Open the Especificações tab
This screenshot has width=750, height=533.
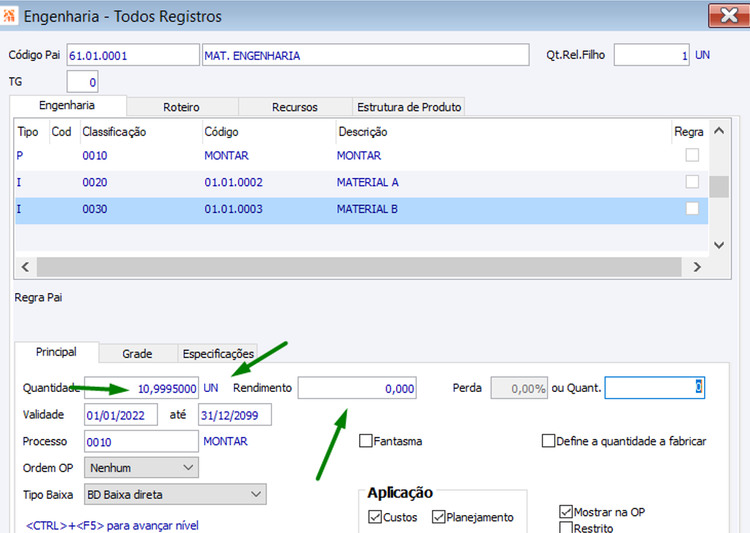click(x=218, y=354)
